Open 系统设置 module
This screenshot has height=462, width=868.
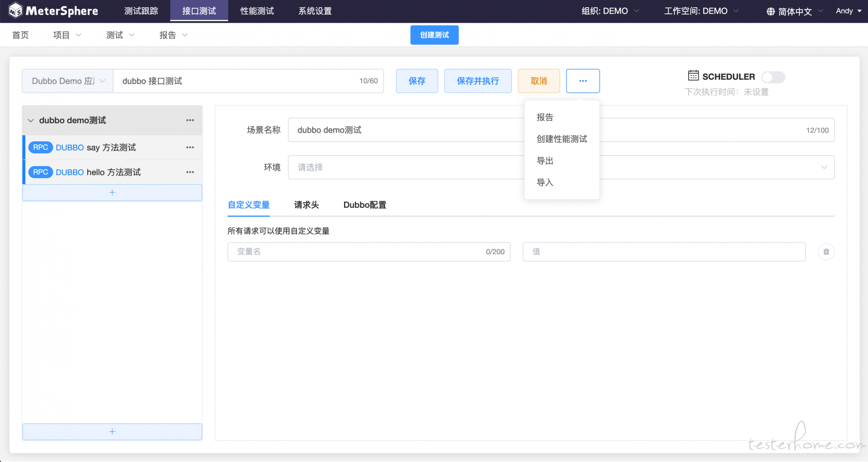click(x=315, y=11)
